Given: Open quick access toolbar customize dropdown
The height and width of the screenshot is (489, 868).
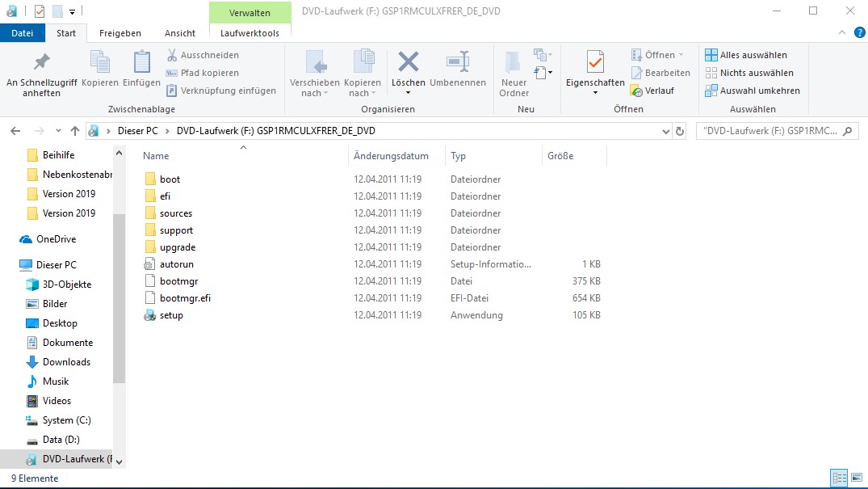Looking at the screenshot, I should click(72, 11).
